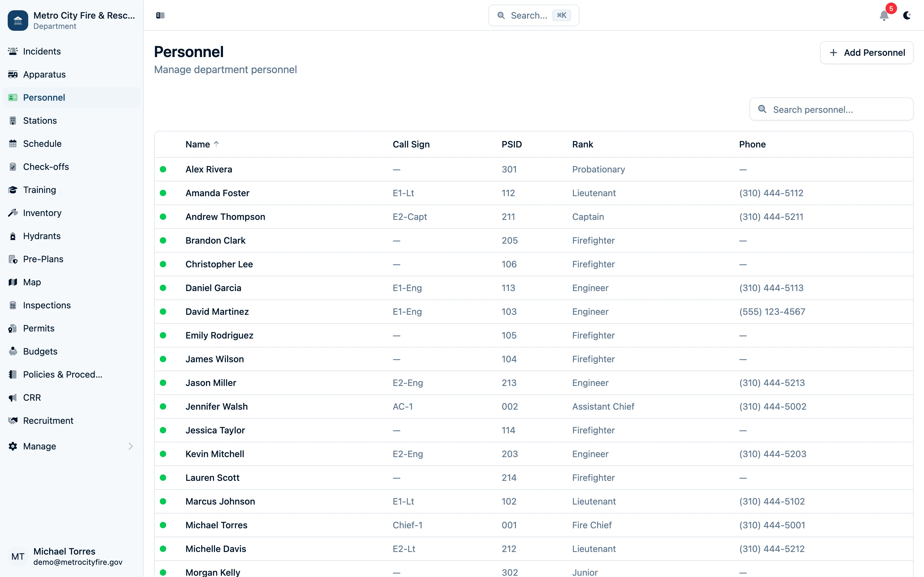Select the Map icon
Viewport: 924px width, 577px height.
pos(13,282)
